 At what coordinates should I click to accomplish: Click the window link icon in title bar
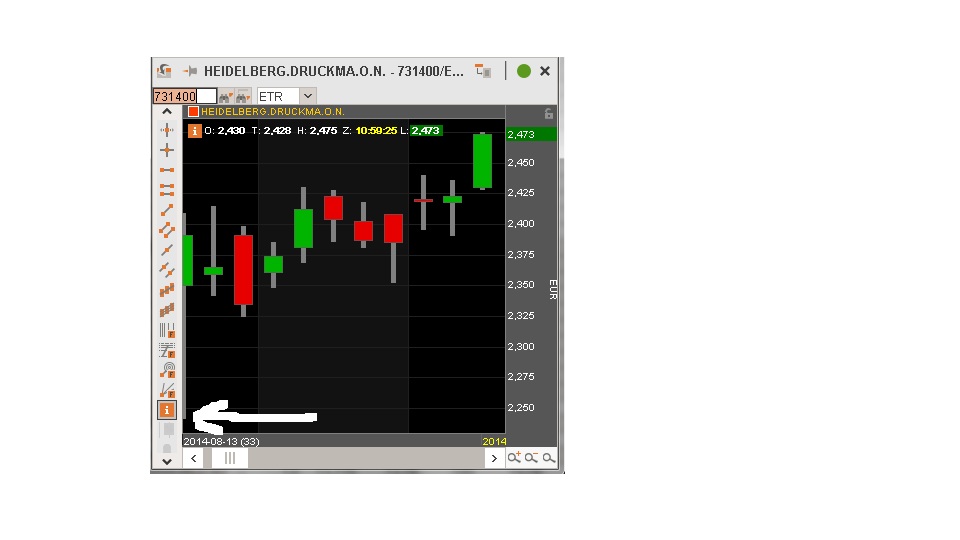coord(163,71)
